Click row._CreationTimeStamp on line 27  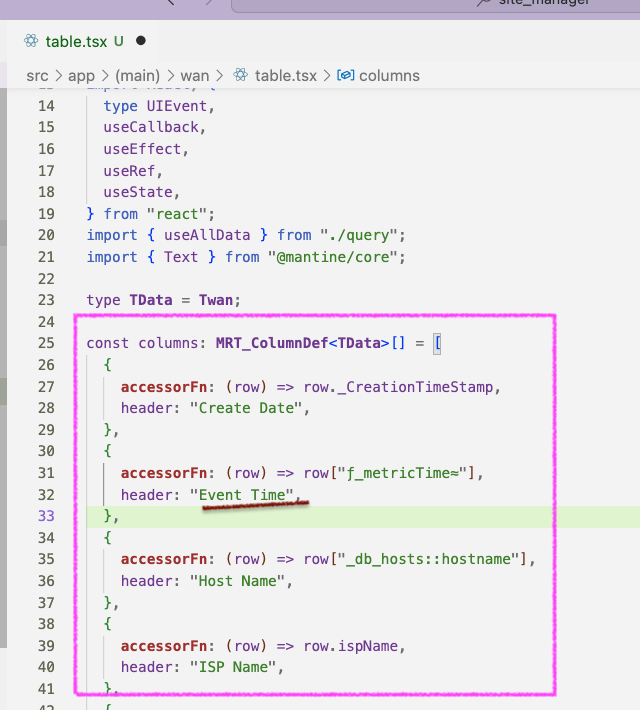coord(398,387)
